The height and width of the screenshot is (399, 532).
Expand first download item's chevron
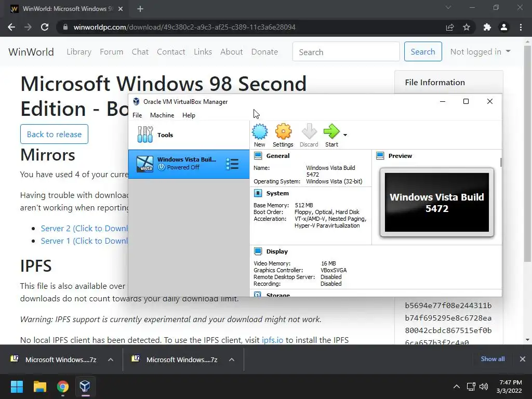[111, 360]
